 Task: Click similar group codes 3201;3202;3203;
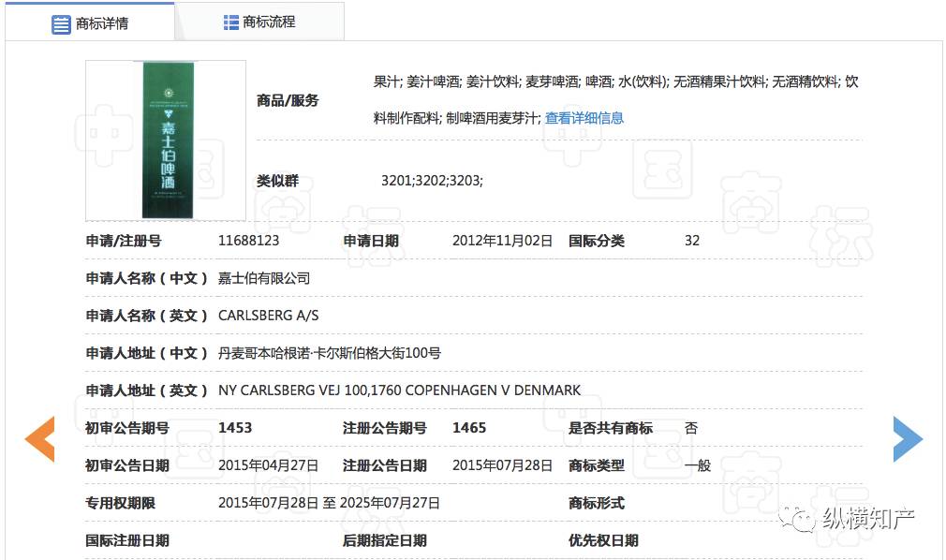tap(432, 181)
